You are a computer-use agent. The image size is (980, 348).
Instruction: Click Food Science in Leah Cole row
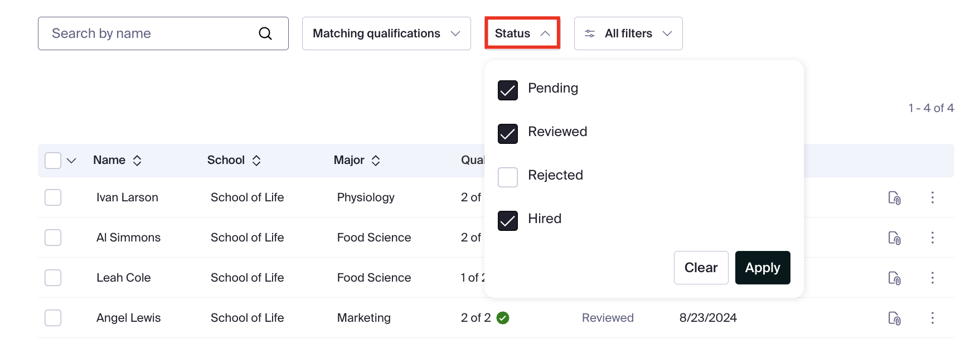[x=374, y=278]
